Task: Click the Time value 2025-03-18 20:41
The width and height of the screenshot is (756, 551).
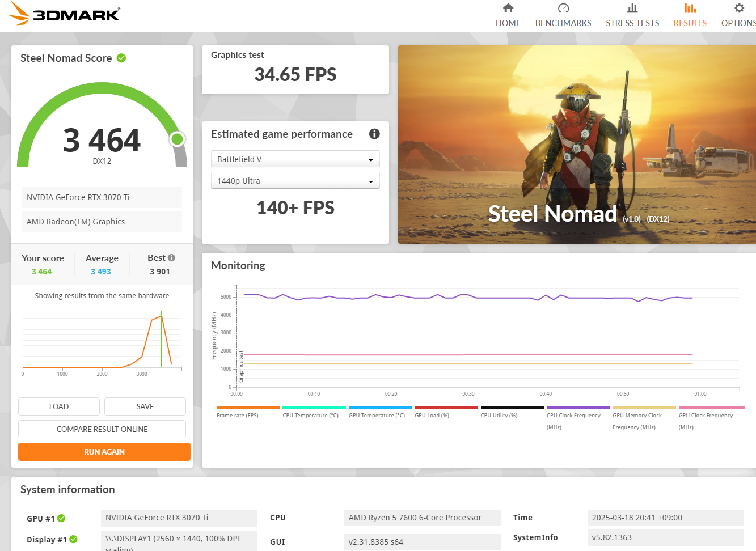Action: pyautogui.click(x=666, y=518)
